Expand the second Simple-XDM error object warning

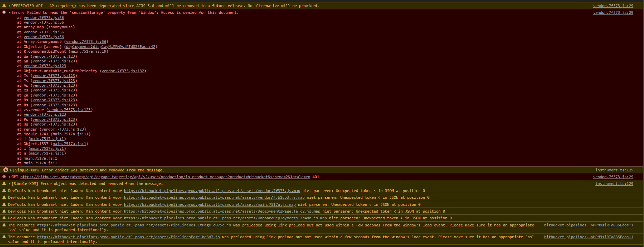pyautogui.click(x=9, y=184)
